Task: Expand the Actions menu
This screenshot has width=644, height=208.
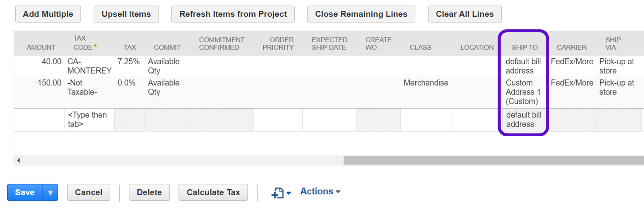Action: pyautogui.click(x=320, y=192)
